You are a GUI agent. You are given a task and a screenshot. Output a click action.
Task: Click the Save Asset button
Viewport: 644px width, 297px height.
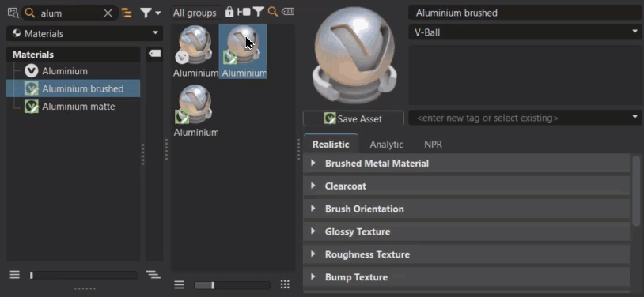(x=353, y=118)
